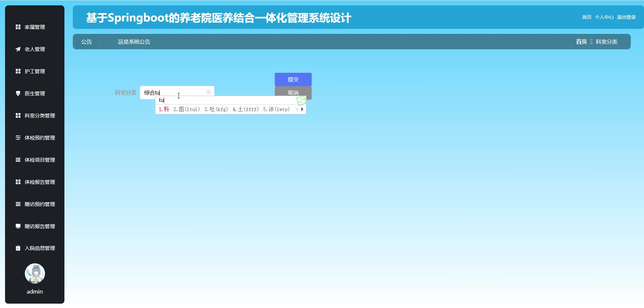Click the admin avatar picture
The image size is (644, 308).
[35, 273]
